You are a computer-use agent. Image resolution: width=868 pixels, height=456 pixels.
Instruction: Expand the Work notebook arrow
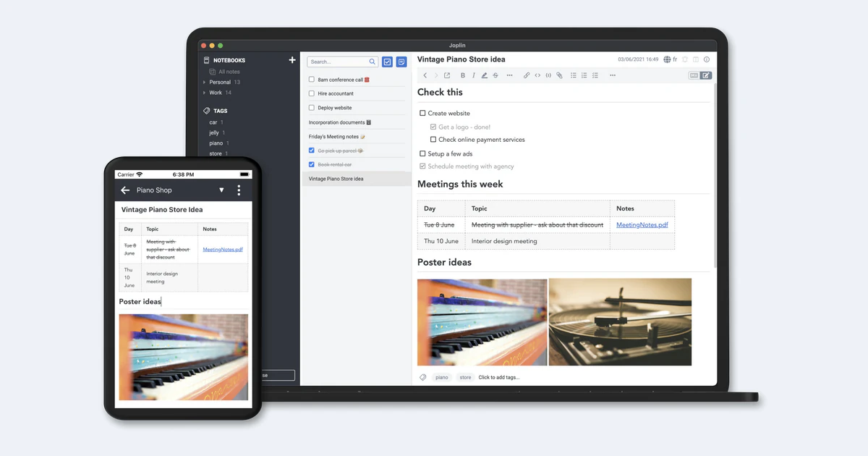tap(205, 93)
